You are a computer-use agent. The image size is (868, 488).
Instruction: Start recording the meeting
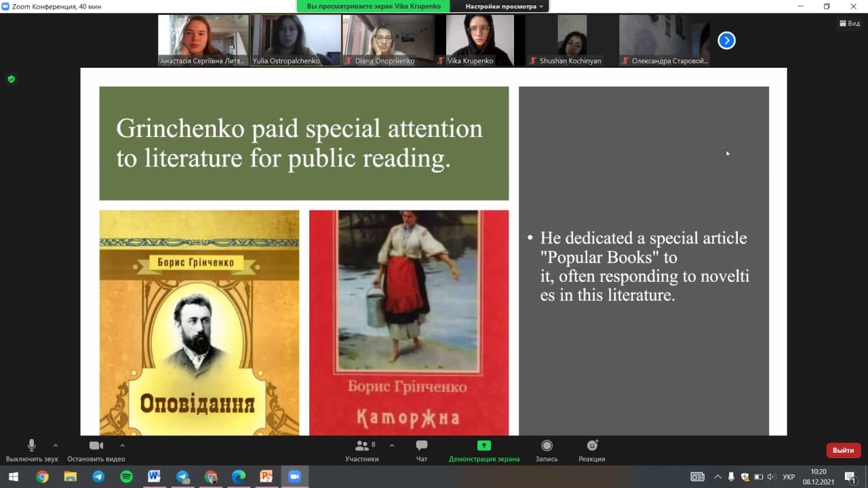tap(547, 446)
